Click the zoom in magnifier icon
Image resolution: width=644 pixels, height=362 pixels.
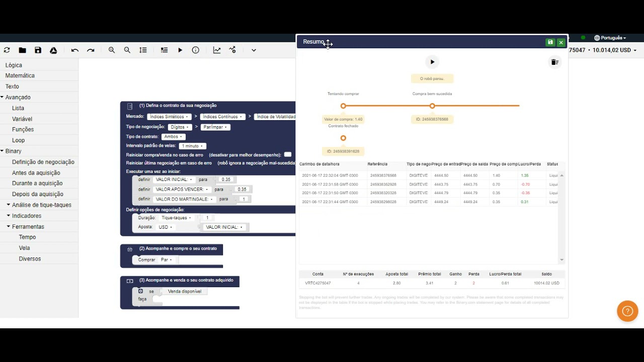[x=112, y=50]
